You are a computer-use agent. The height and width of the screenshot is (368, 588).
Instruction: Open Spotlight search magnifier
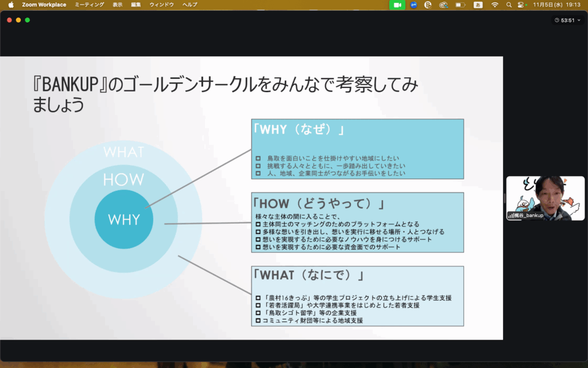point(509,5)
